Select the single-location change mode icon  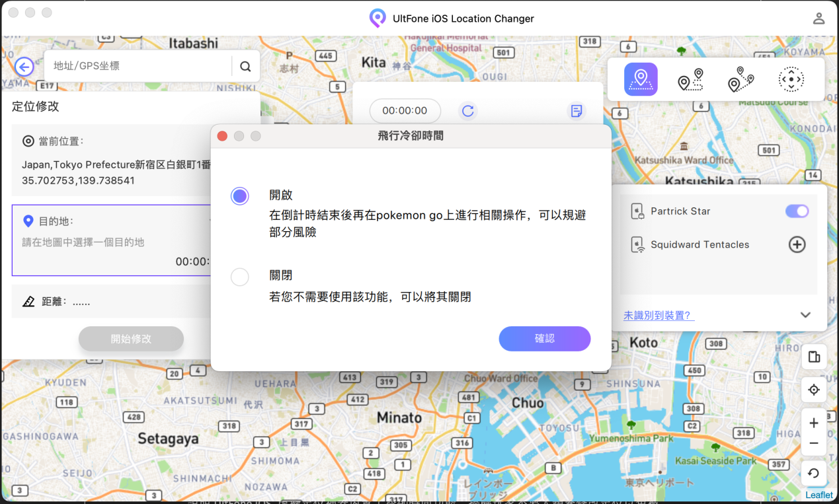pos(641,79)
